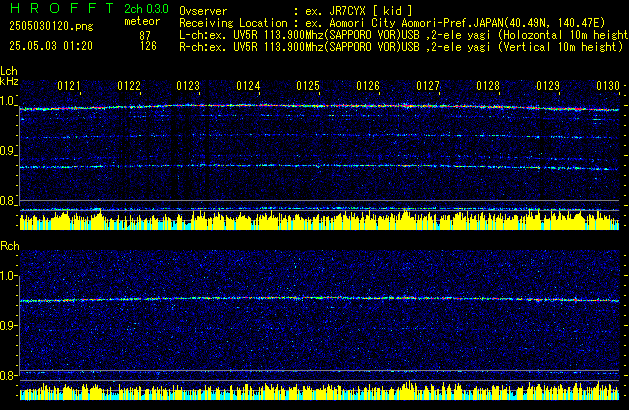Click the 0.9 frequency label on Rch axis

(7, 325)
